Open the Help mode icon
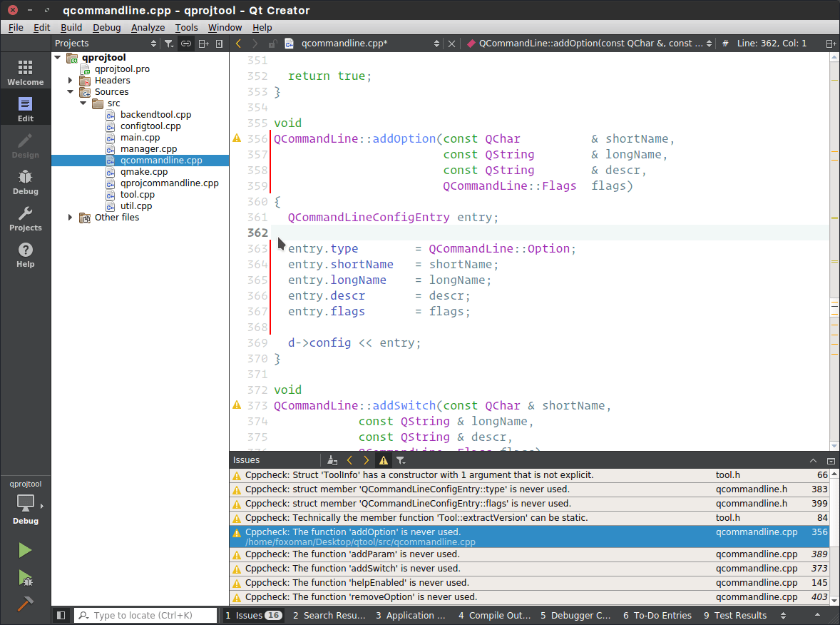 pyautogui.click(x=25, y=251)
